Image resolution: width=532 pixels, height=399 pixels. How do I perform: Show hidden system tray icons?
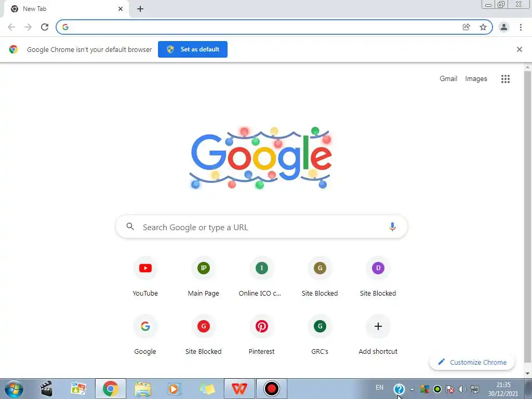click(412, 389)
